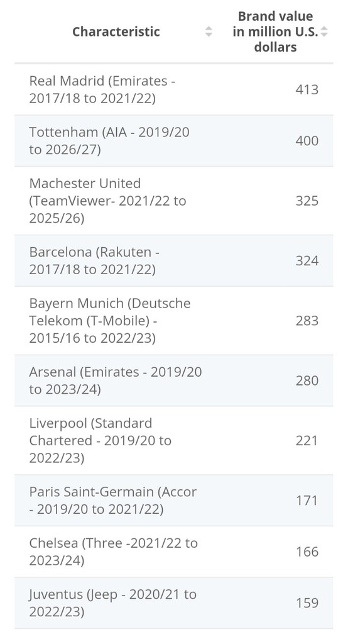Viewport: 348px width, 644px height.
Task: Select the Chelsea Three row label
Action: (x=113, y=552)
